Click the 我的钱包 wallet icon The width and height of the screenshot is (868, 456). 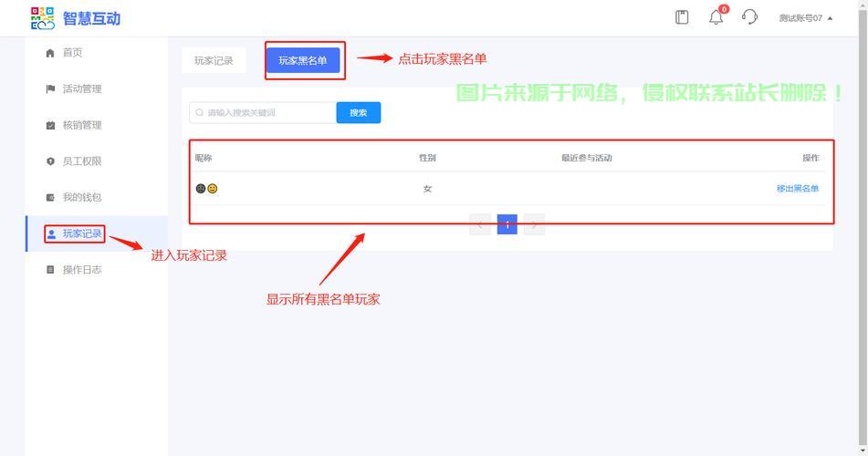click(50, 197)
